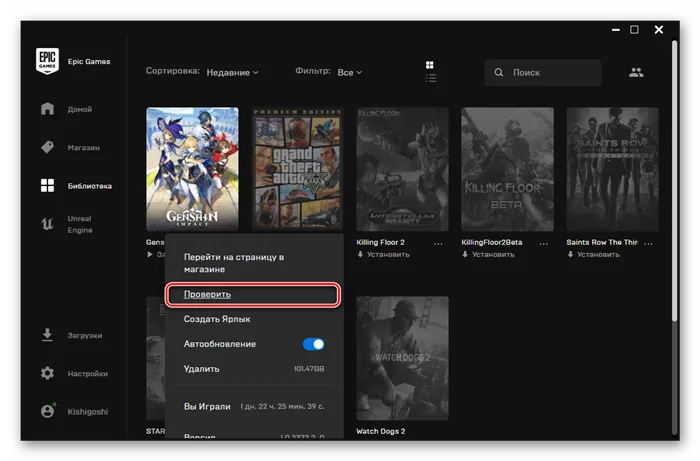The width and height of the screenshot is (700, 461).
Task: Toggle Автообновление auto-update switch
Action: [x=313, y=344]
